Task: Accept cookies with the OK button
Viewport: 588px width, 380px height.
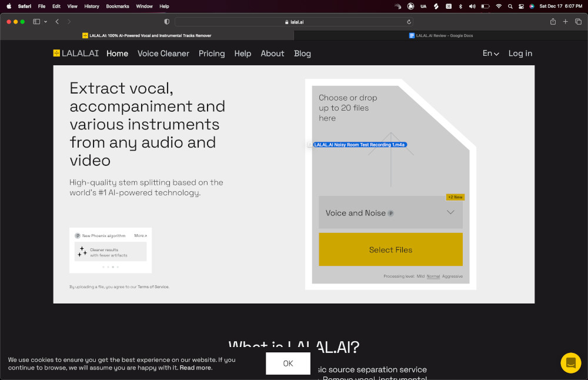Action: click(x=288, y=363)
